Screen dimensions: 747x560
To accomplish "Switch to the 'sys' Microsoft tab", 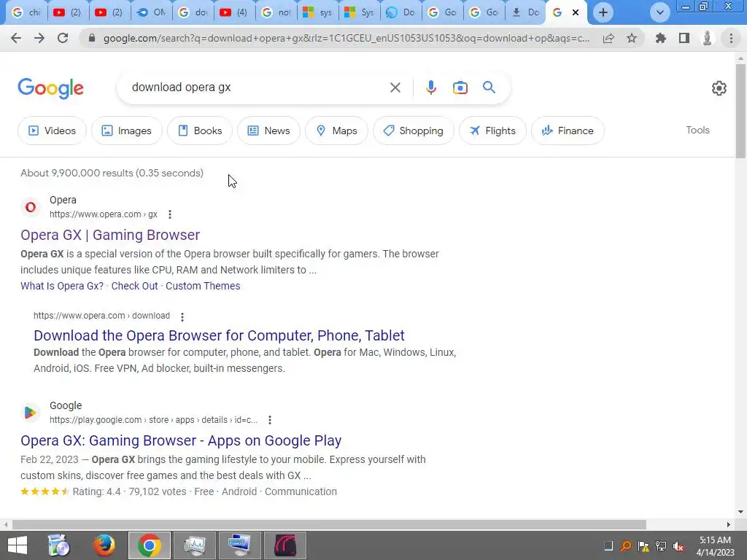I will [x=318, y=12].
